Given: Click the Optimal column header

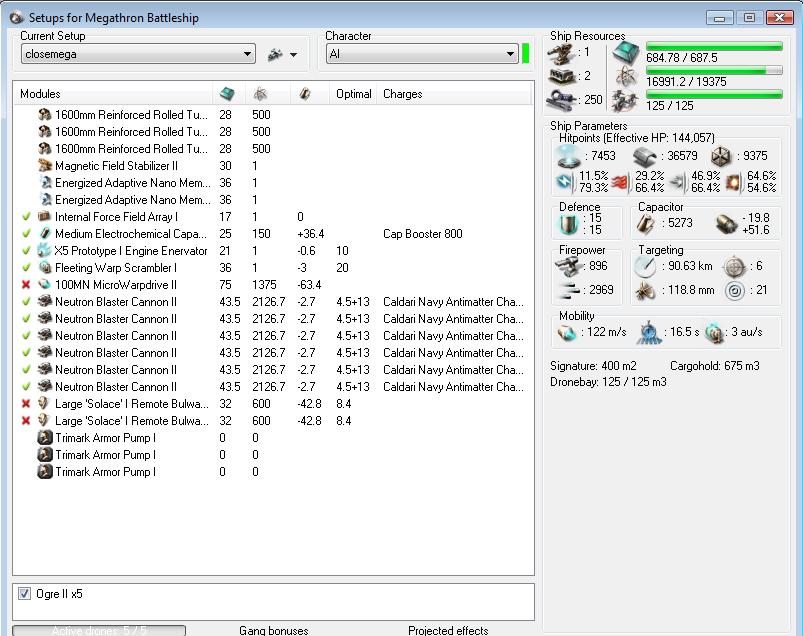Looking at the screenshot, I should point(354,94).
